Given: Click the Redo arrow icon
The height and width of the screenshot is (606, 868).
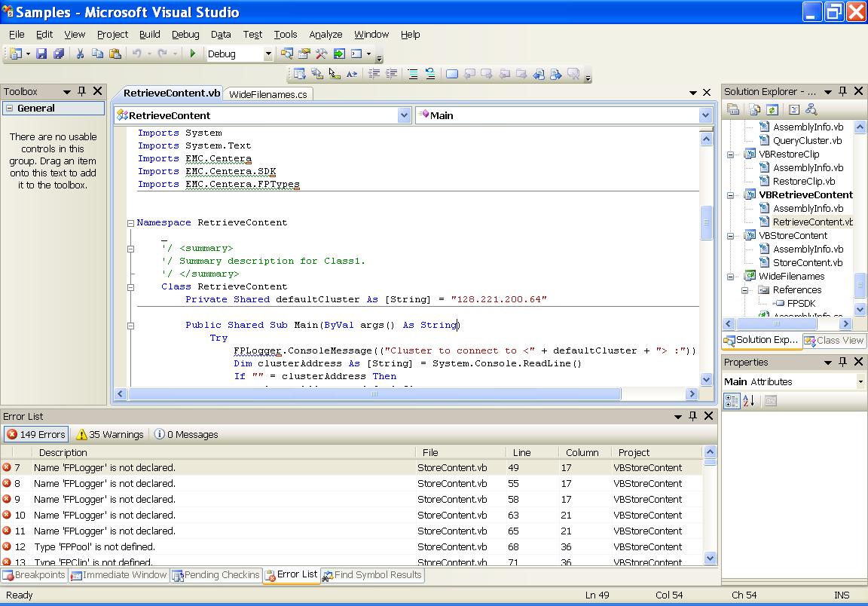Looking at the screenshot, I should (162, 54).
